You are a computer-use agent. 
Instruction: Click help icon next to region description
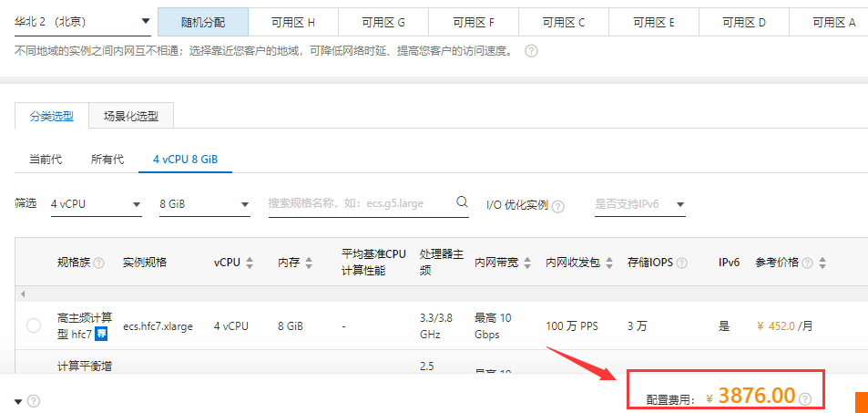(531, 51)
